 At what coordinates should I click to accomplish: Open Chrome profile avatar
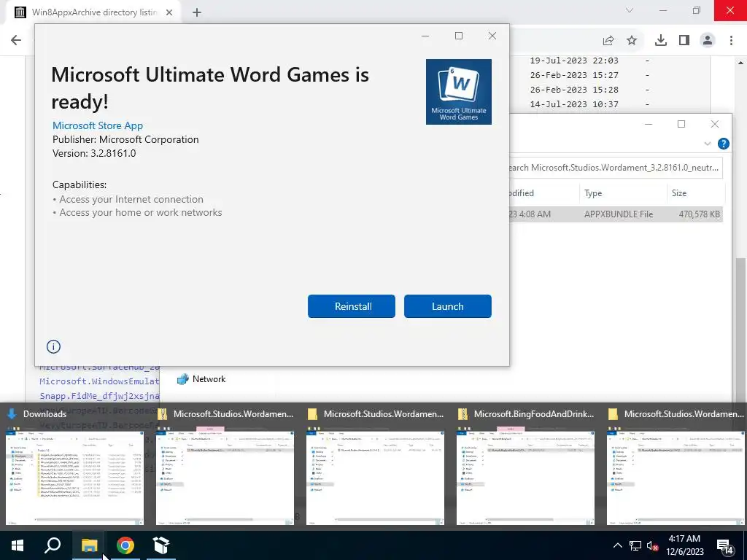(708, 41)
